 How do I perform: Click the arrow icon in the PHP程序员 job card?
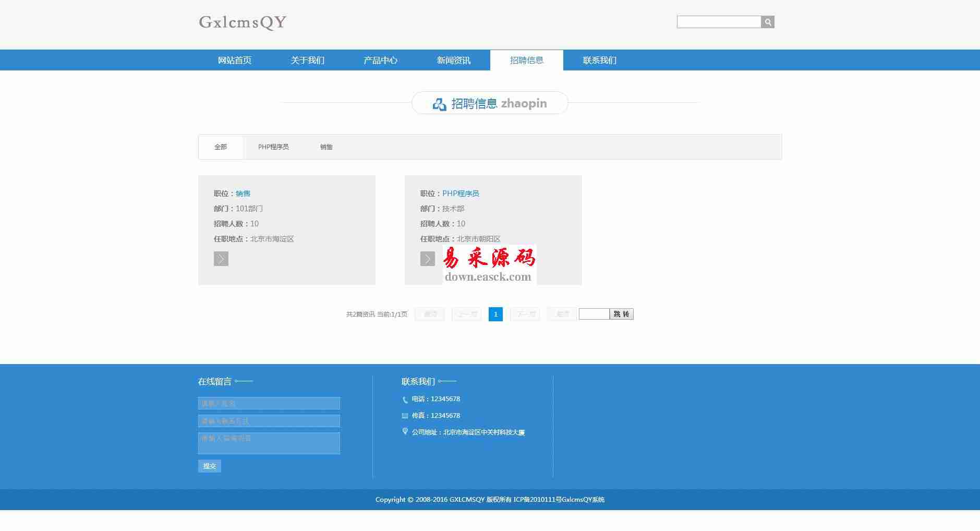[x=427, y=259]
